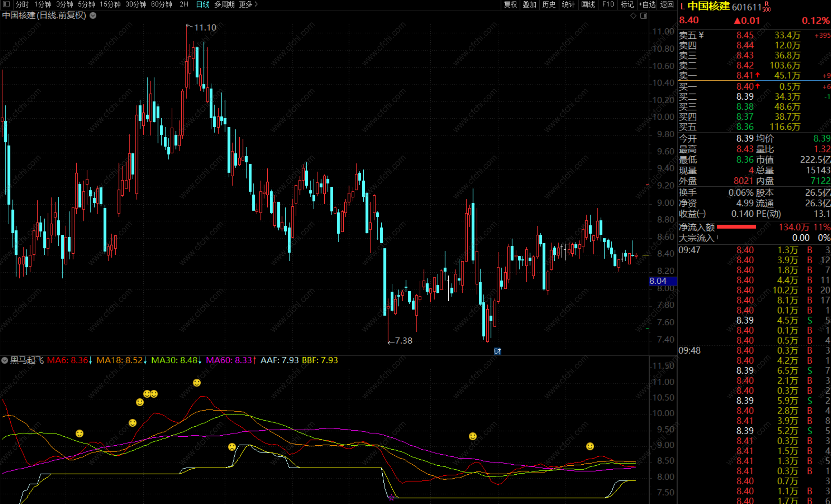Click the 净流入额 red progress bar
Image resolution: width=831 pixels, height=504 pixels.
click(x=736, y=227)
